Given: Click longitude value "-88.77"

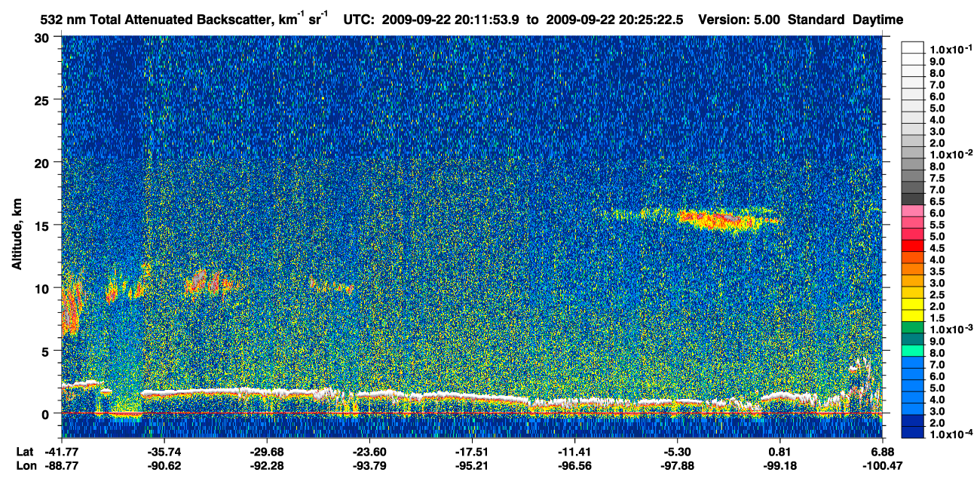Looking at the screenshot, I should (63, 465).
